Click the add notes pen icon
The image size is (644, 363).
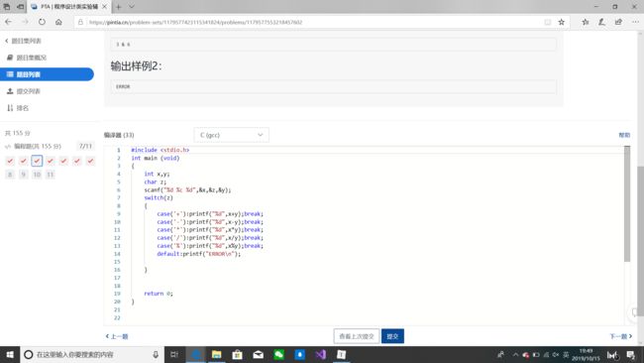click(601, 22)
